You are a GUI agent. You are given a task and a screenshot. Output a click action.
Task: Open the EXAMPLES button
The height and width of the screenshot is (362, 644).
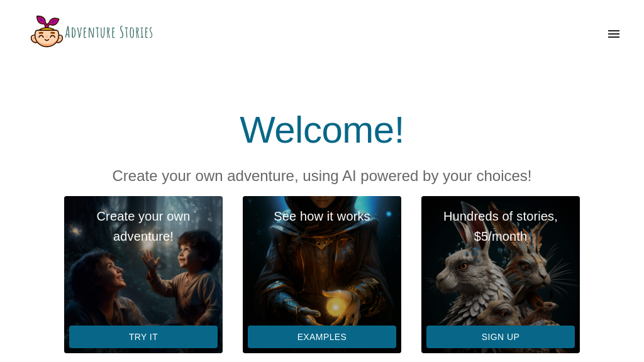[x=322, y=337]
